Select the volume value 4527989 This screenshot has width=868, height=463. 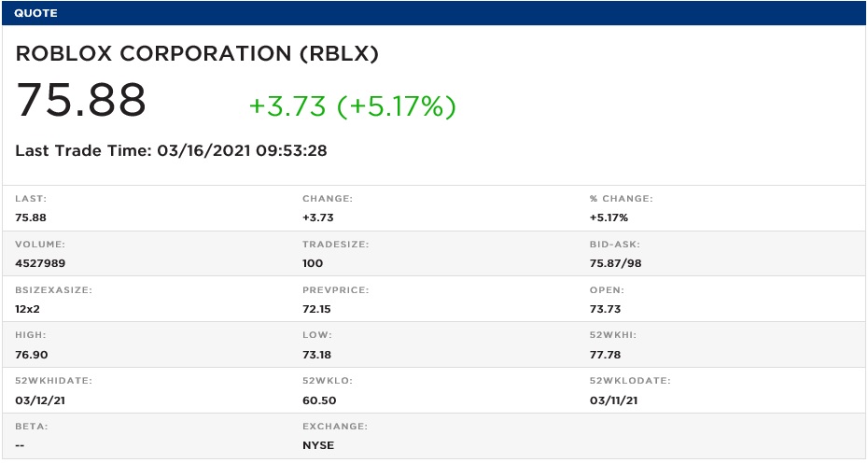click(x=40, y=263)
